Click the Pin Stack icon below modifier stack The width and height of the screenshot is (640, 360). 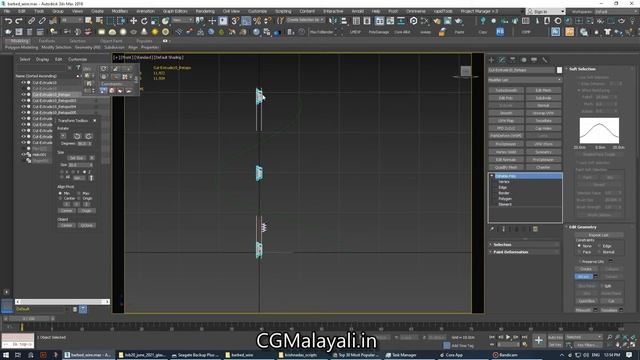[492, 229]
